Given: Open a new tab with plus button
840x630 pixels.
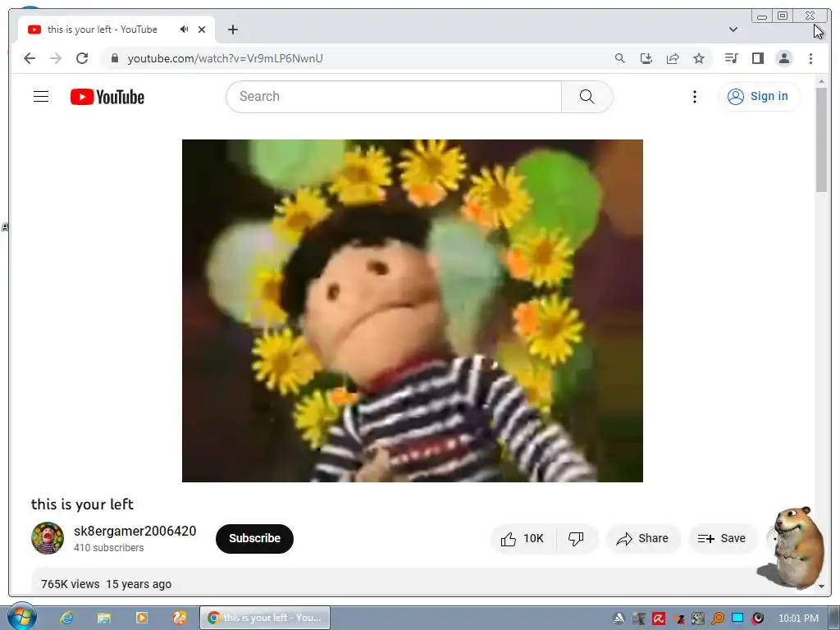Looking at the screenshot, I should pyautogui.click(x=232, y=30).
